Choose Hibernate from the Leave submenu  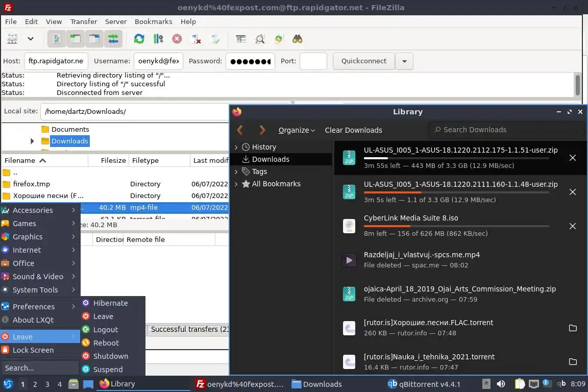(113, 303)
